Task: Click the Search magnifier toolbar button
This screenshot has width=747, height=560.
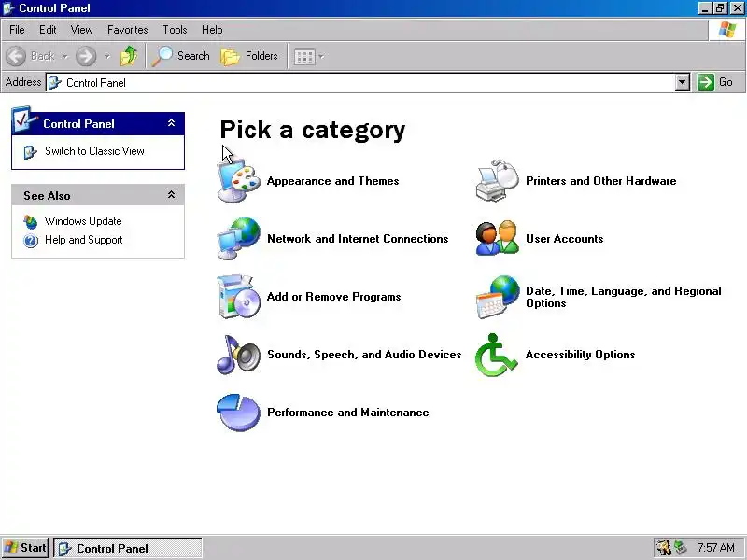Action: click(x=181, y=56)
